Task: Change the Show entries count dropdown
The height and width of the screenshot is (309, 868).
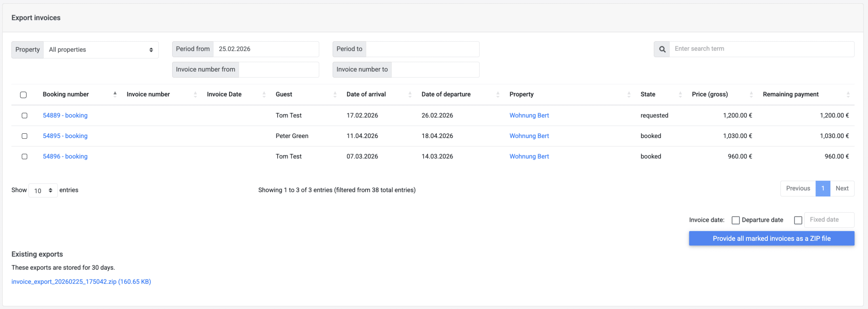Action: 43,191
